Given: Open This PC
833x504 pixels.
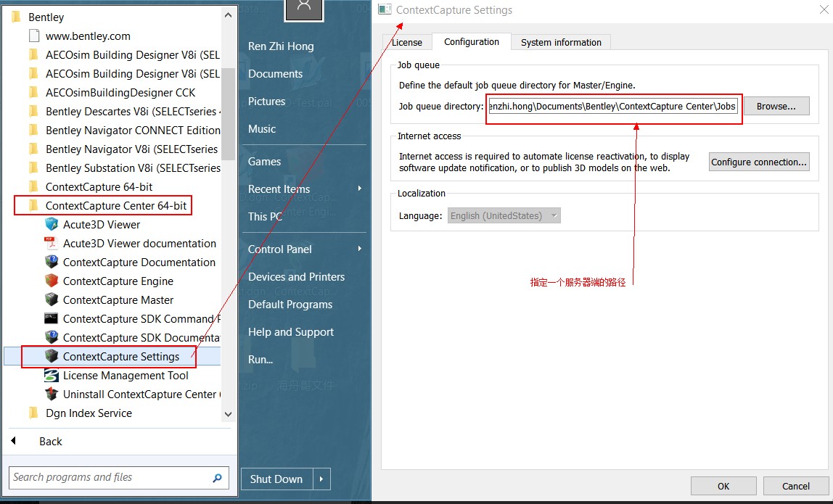Looking at the screenshot, I should click(265, 217).
